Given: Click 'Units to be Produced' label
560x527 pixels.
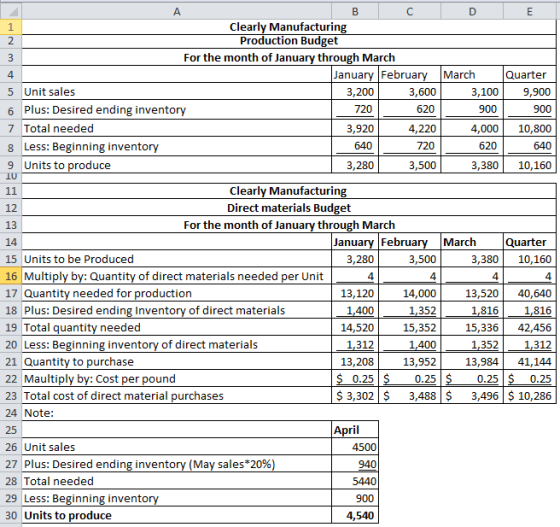Looking at the screenshot, I should tap(79, 259).
